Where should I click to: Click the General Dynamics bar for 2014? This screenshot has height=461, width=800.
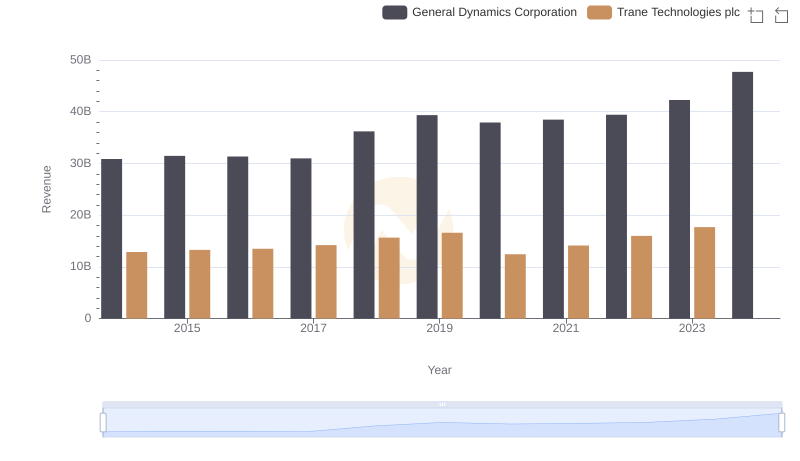pyautogui.click(x=111, y=239)
